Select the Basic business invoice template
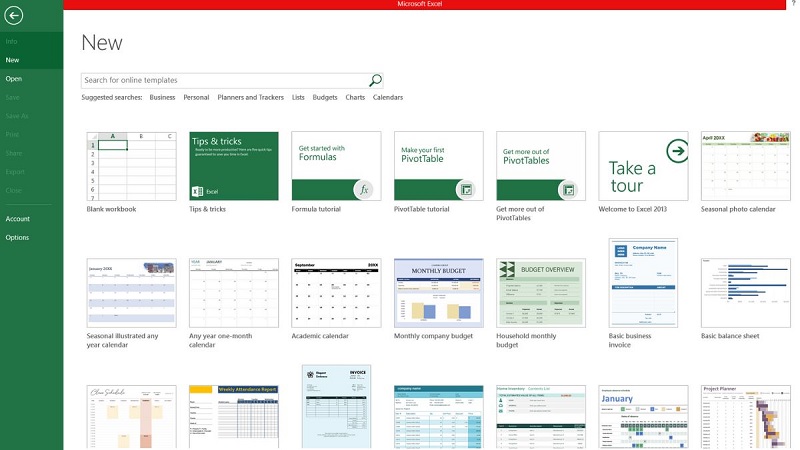Screen dimensions: 800x450 [643, 282]
